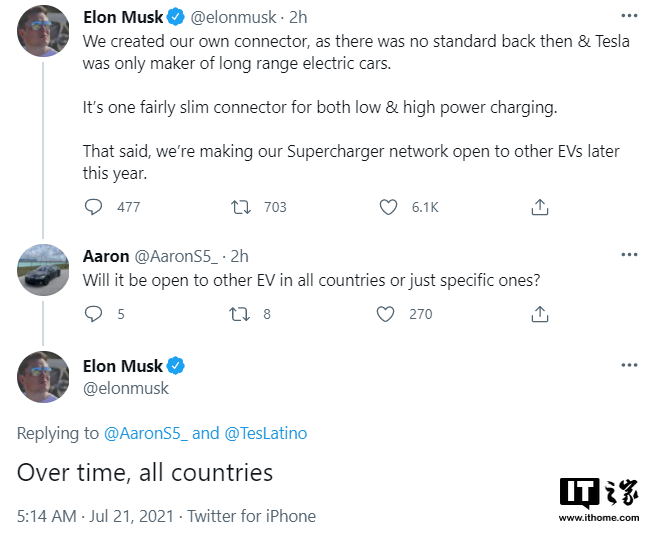Like Aaron's tweet with 270 likes
Image resolution: width=656 pixels, height=534 pixels.
(388, 314)
